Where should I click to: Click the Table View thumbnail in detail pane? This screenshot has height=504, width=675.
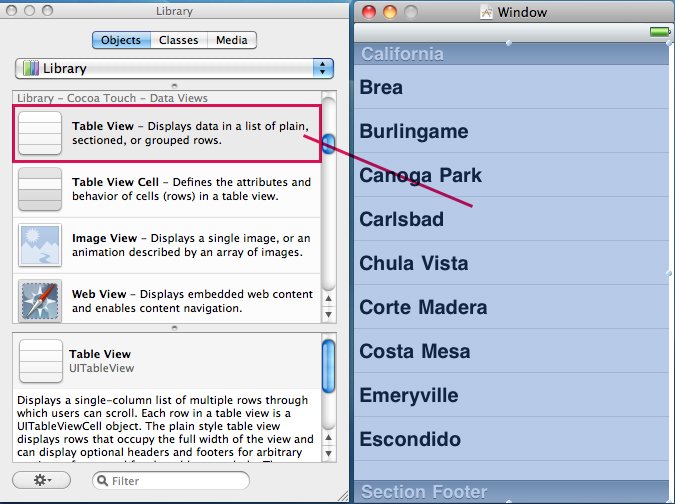tap(41, 361)
